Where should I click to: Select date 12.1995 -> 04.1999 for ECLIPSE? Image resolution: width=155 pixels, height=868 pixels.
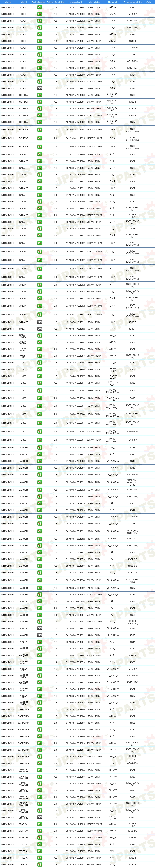point(75,147)
